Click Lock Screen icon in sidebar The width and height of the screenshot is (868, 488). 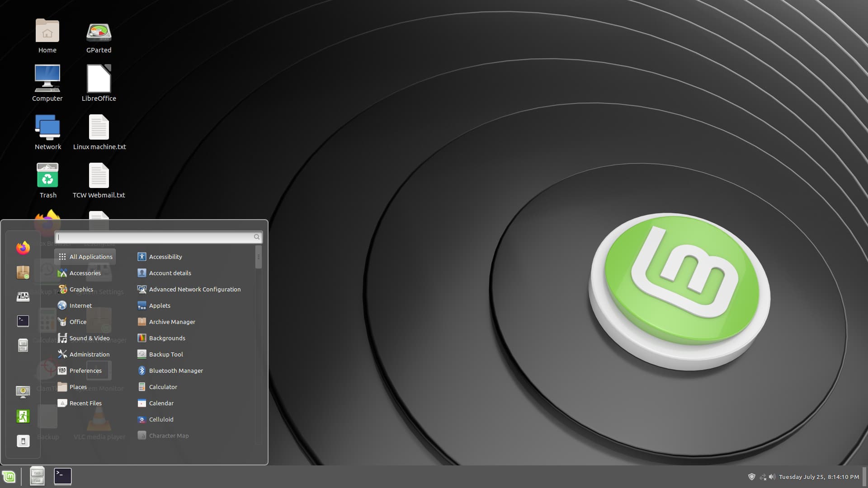click(23, 391)
